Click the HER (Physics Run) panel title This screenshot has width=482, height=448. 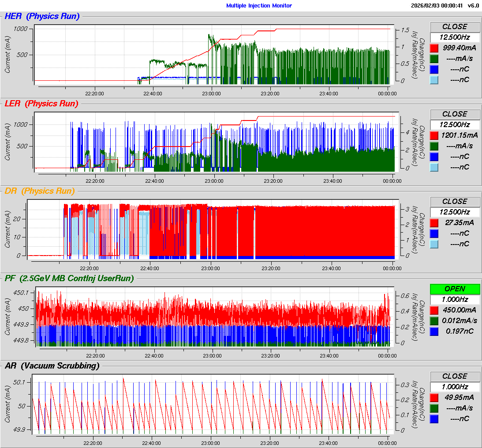click(x=42, y=16)
